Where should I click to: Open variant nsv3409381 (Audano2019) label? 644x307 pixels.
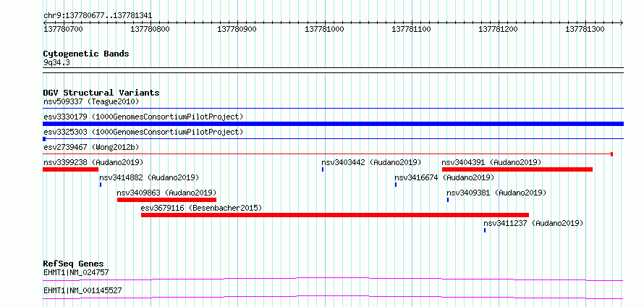pos(496,193)
